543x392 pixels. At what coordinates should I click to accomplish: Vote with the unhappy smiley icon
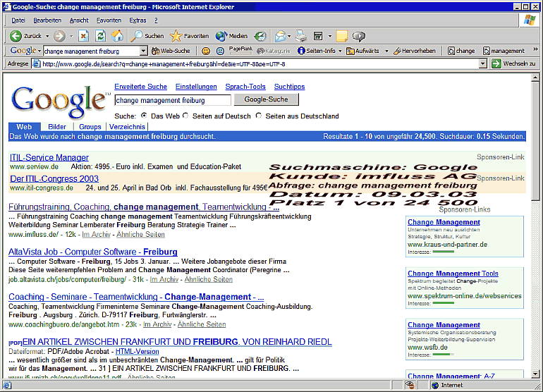tap(220, 51)
